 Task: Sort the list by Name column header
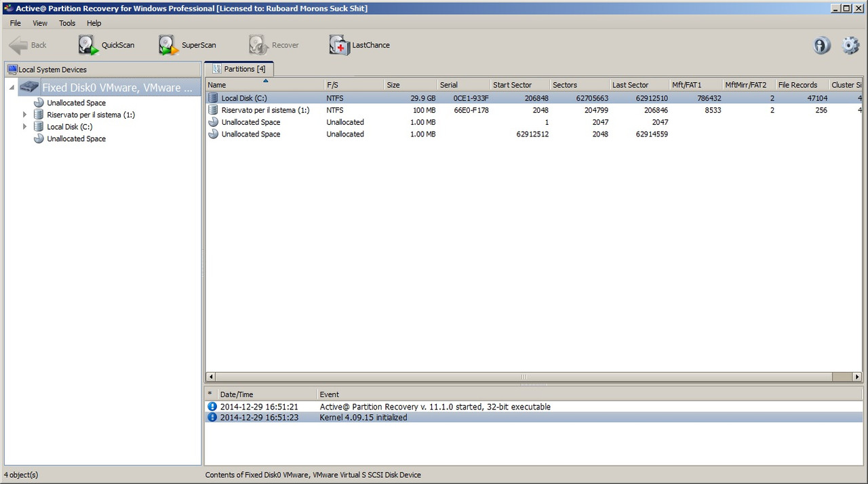coord(265,85)
